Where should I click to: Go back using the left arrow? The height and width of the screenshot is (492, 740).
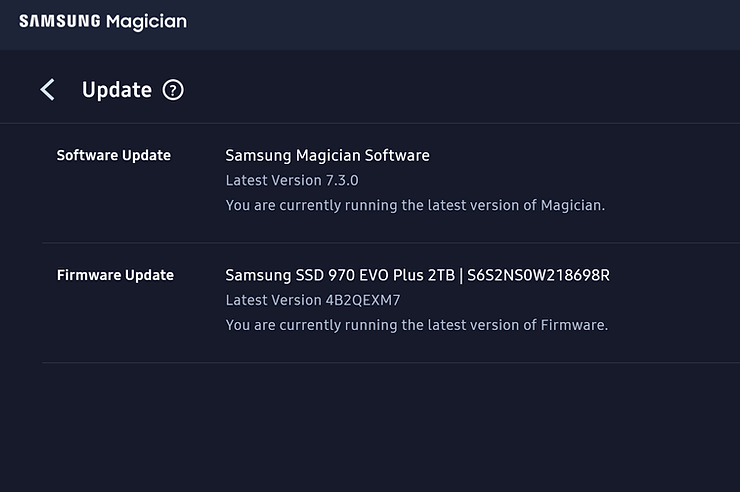click(47, 90)
